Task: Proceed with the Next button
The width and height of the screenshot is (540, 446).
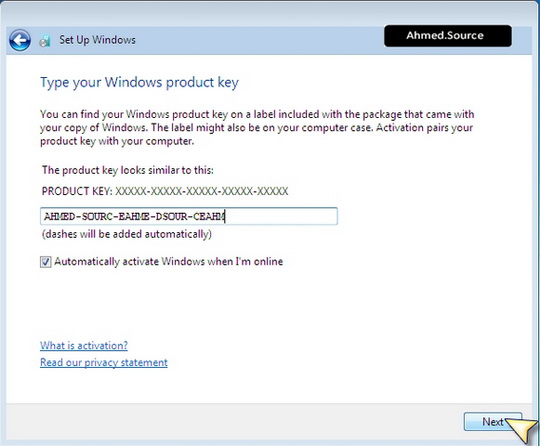Action: click(x=493, y=422)
